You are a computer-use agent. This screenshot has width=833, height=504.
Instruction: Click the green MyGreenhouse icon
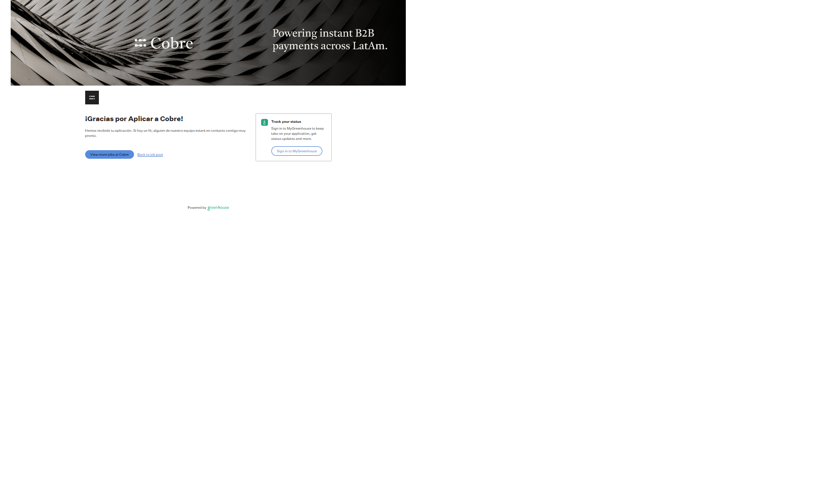tap(265, 122)
